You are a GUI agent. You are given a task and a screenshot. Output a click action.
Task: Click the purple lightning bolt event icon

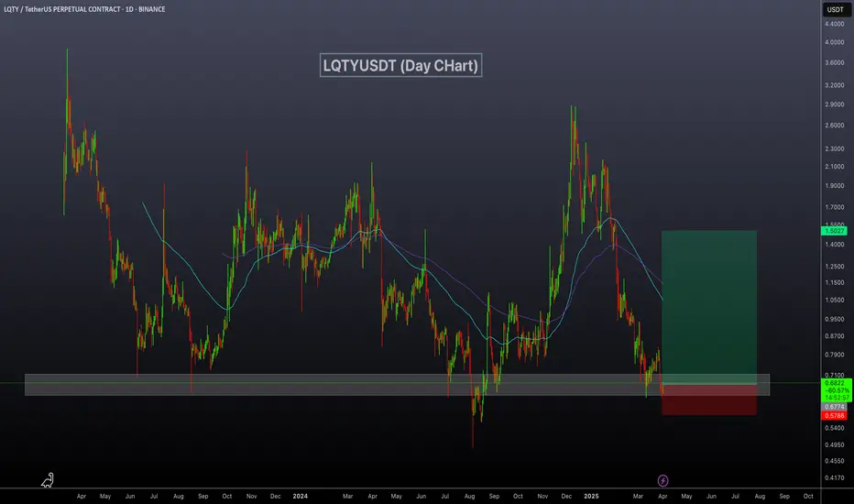pyautogui.click(x=662, y=480)
